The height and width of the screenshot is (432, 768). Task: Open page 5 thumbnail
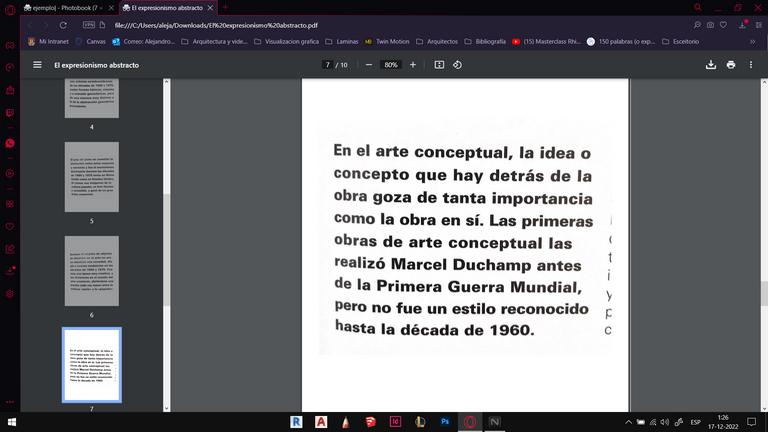(92, 177)
